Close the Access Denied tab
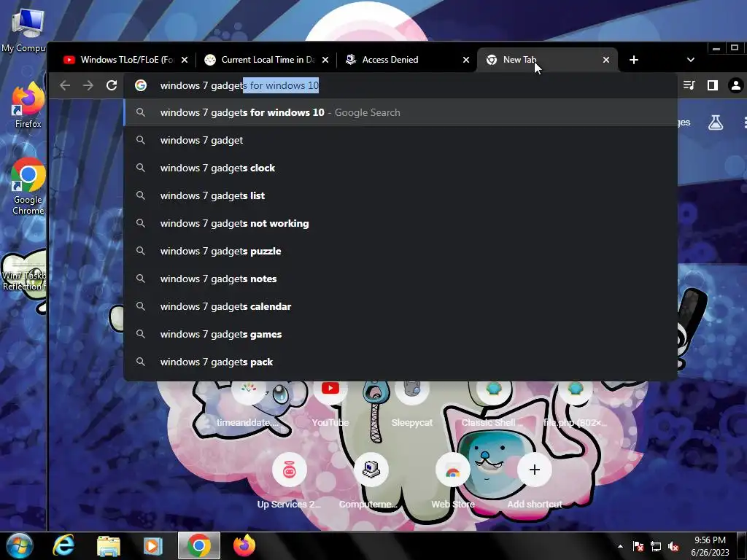747x560 pixels. pyautogui.click(x=466, y=60)
